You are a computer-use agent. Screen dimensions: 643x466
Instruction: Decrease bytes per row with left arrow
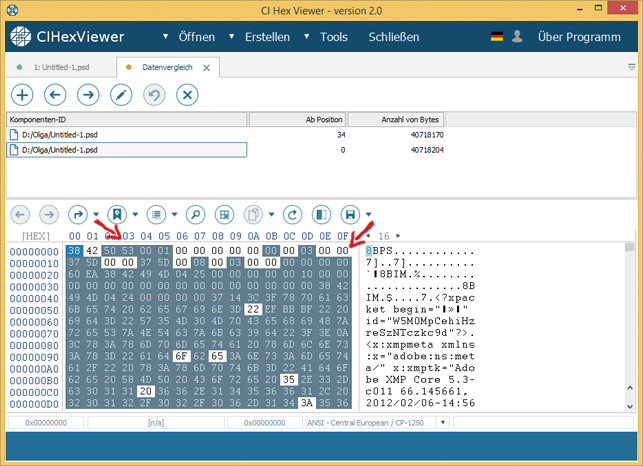click(368, 236)
